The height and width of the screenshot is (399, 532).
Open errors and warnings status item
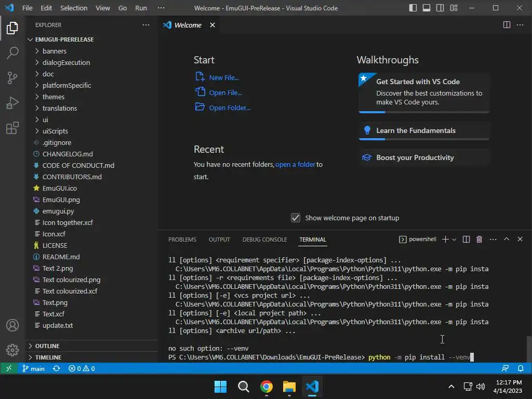82,368
